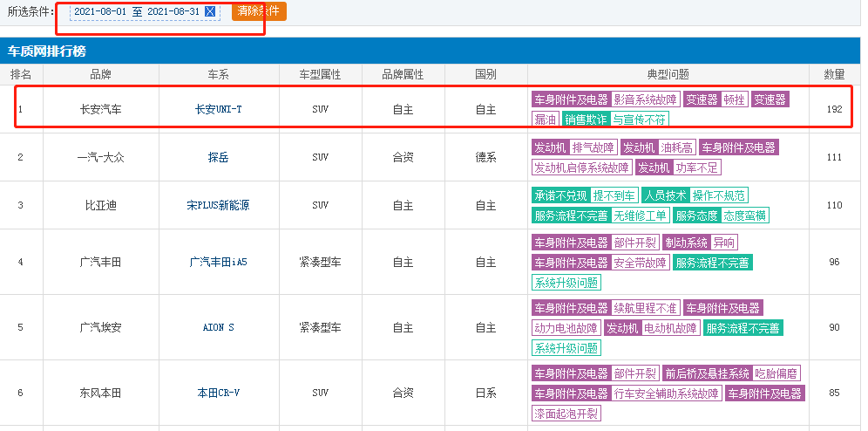
Task: Click the 排气故障 issue tag
Action: click(593, 147)
